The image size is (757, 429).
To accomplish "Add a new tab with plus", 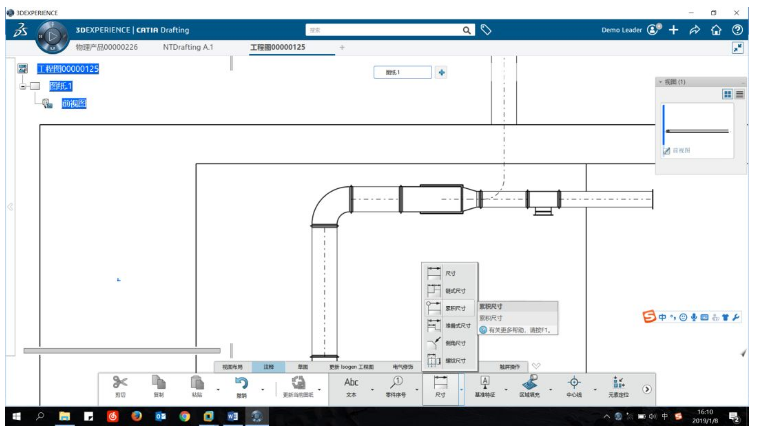I will tap(342, 47).
